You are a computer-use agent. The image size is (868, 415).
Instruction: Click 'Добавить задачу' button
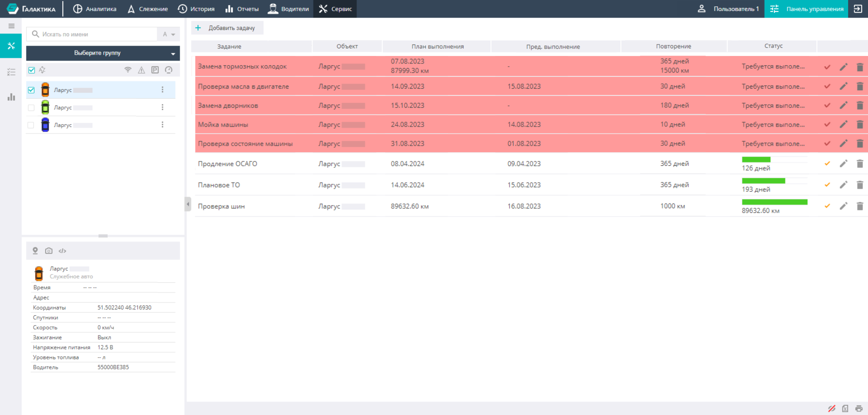coord(227,28)
